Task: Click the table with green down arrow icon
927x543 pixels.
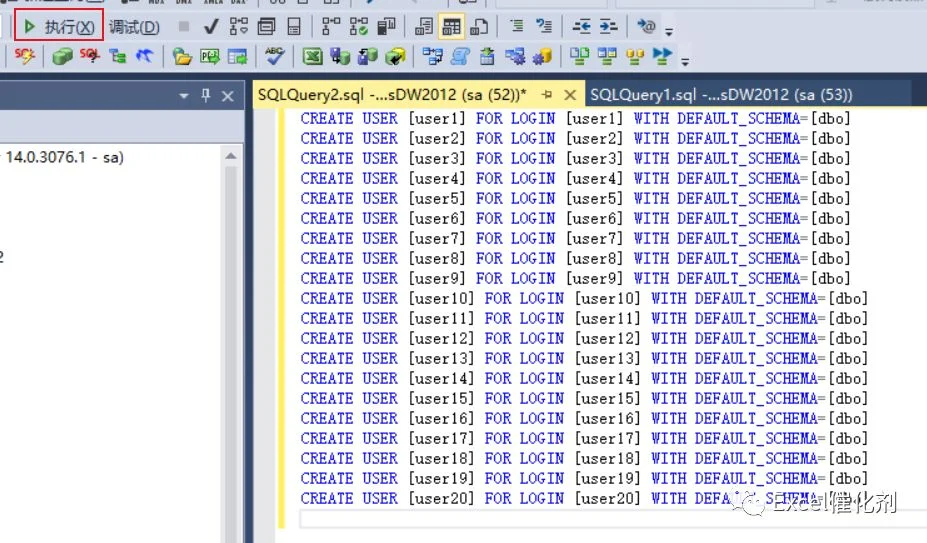Action: [487, 56]
